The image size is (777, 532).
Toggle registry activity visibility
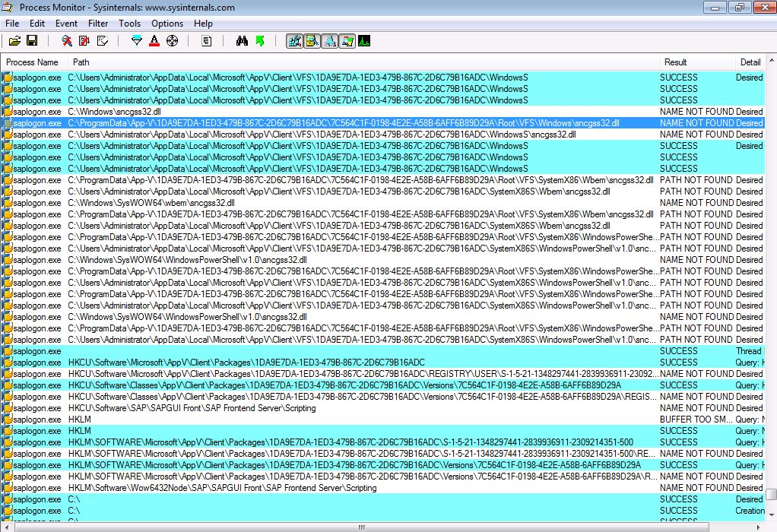point(294,40)
